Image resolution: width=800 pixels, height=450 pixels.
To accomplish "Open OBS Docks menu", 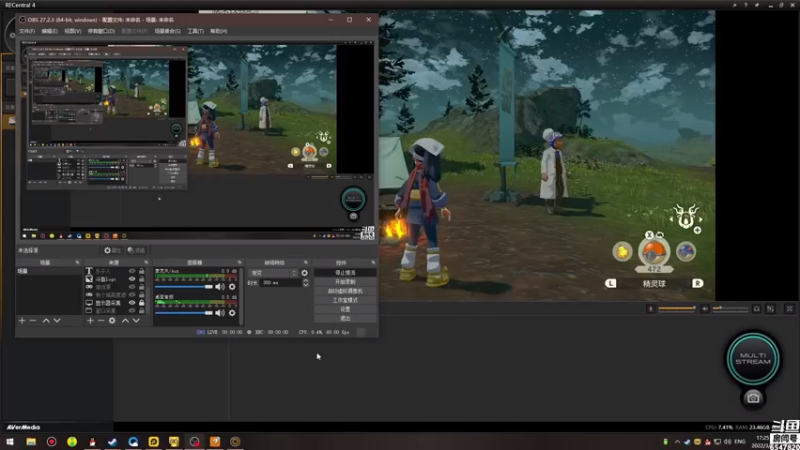I will [x=101, y=31].
